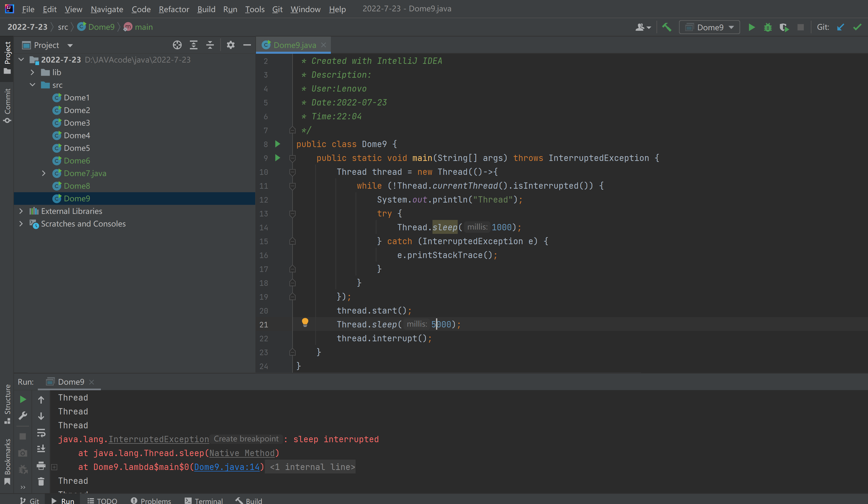Toggle soft-wrap in Run console
Viewport: 868px width, 504px height.
41,433
